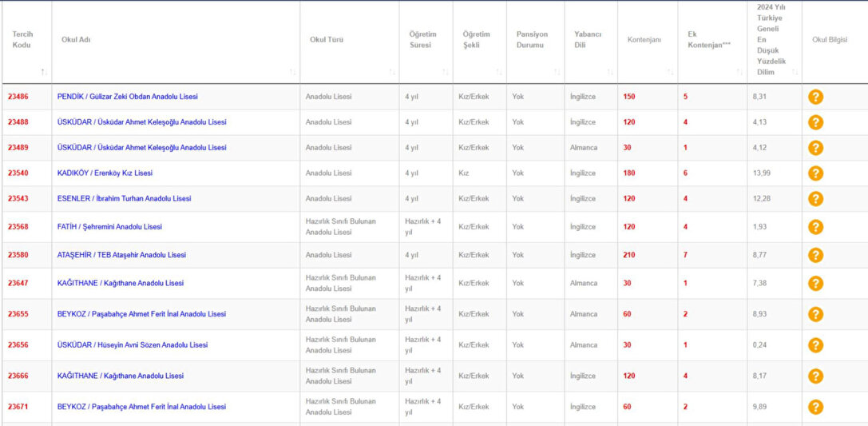Open FATİH / Şehremini Anadolu Lisesi link
Image resolution: width=868 pixels, height=426 pixels.
[109, 227]
